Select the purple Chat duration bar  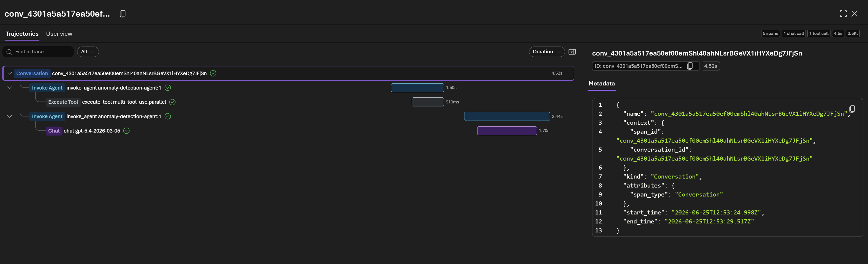click(507, 131)
